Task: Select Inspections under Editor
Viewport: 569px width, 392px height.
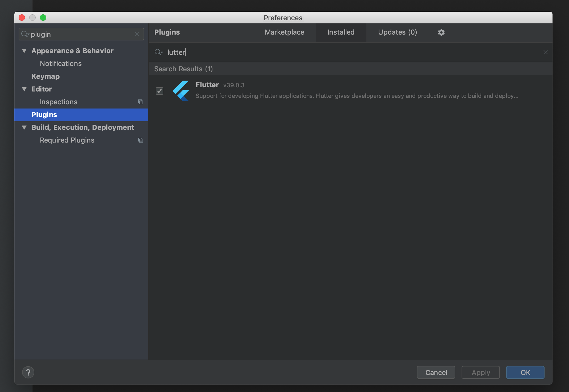Action: (x=58, y=102)
